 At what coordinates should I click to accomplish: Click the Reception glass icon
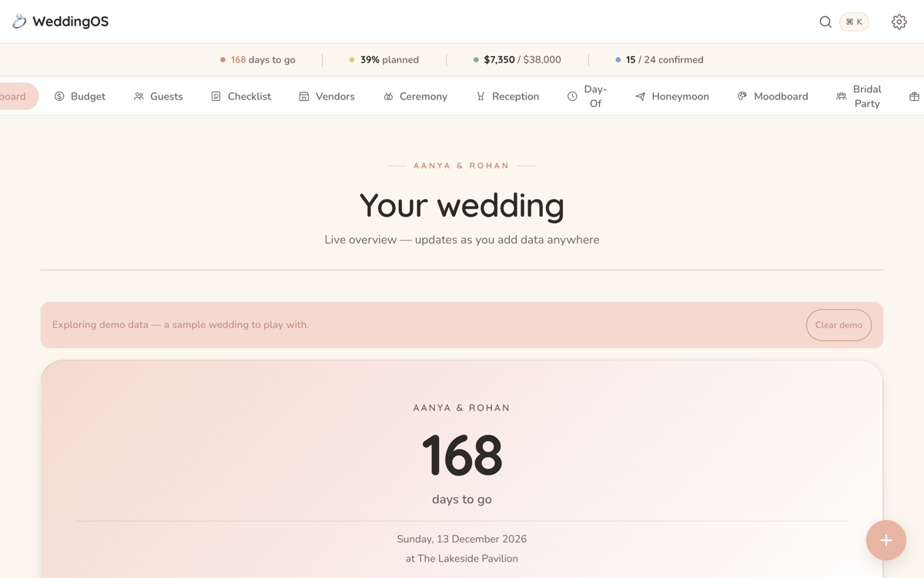click(x=480, y=96)
